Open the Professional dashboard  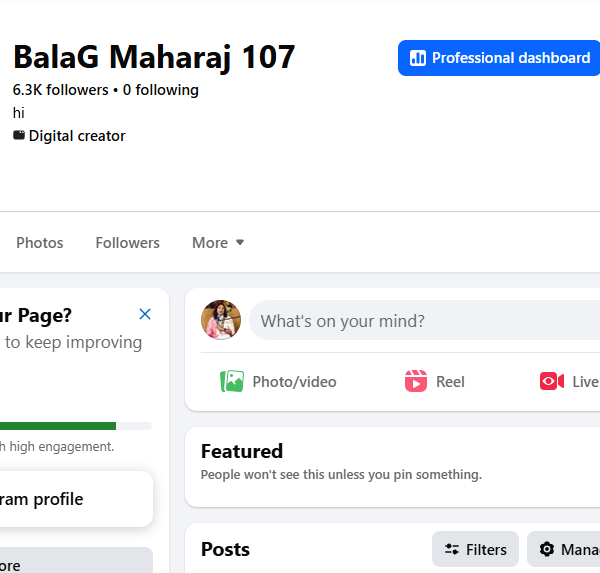(x=499, y=58)
